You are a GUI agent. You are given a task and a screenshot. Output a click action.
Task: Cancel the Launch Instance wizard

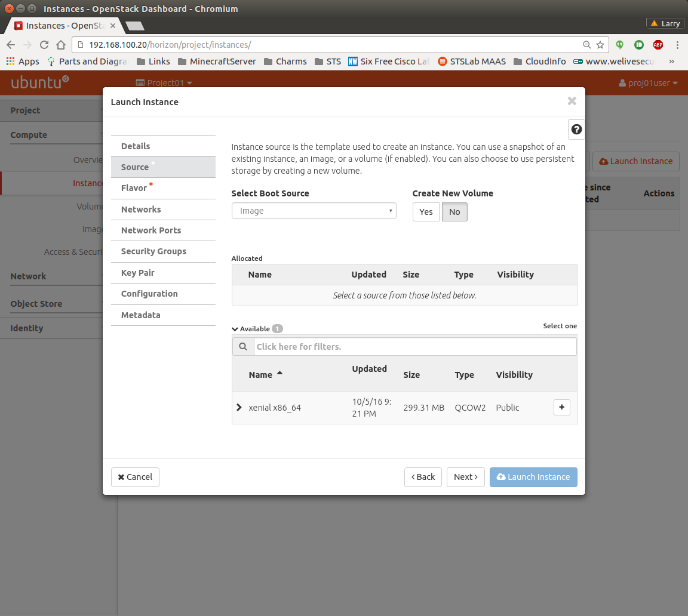pos(135,477)
